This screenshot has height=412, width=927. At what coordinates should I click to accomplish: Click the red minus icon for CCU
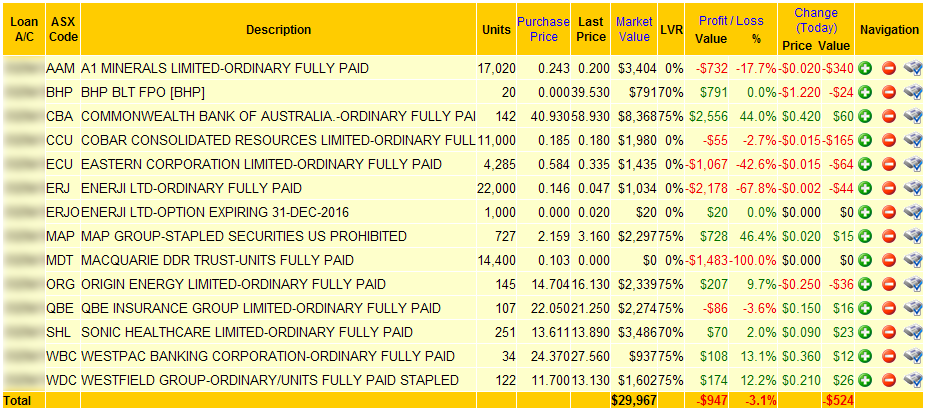coord(889,140)
